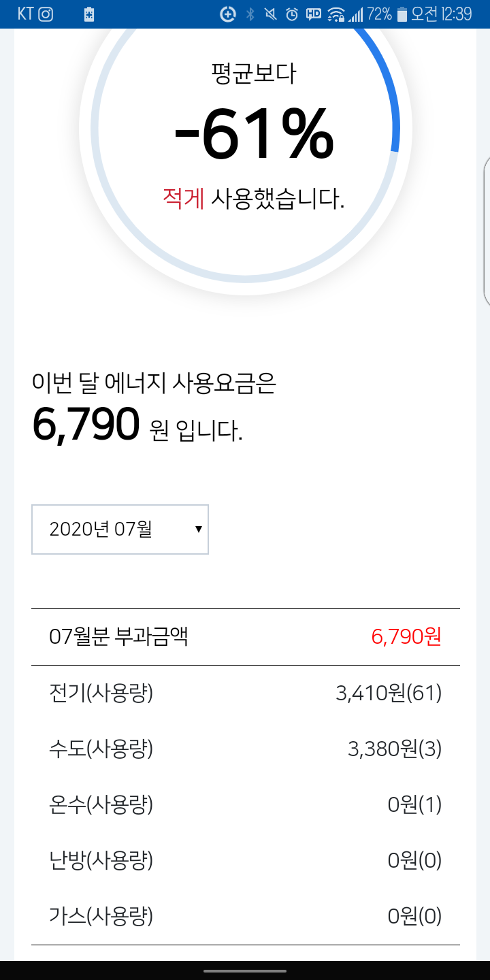Open the 2020년 07월 month dropdown
Image resolution: width=490 pixels, height=980 pixels.
point(120,529)
